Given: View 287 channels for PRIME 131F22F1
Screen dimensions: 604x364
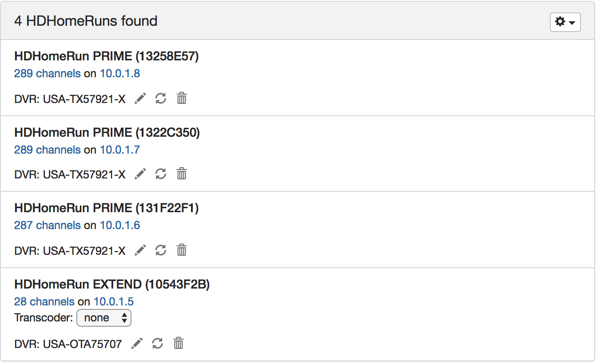Looking at the screenshot, I should [48, 226].
